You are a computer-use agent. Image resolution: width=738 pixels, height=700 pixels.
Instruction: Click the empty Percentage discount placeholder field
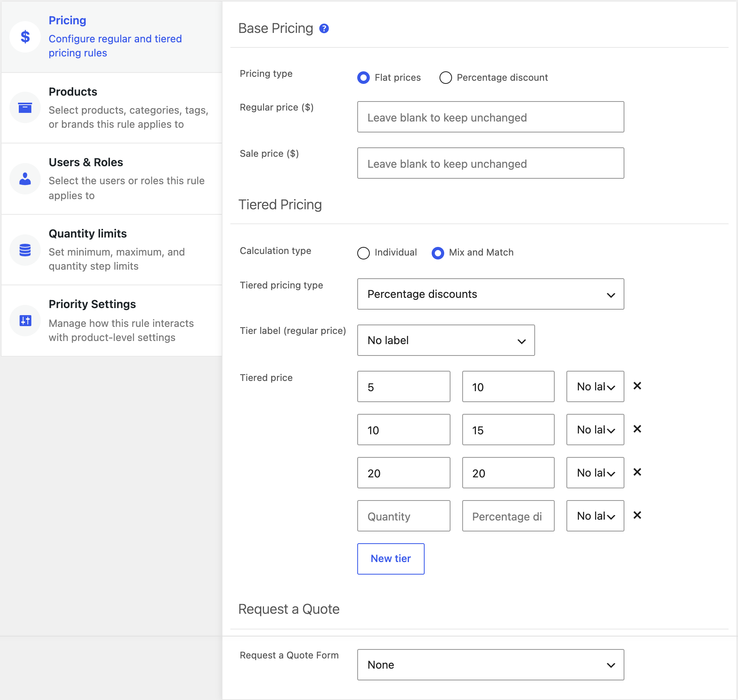click(x=508, y=516)
